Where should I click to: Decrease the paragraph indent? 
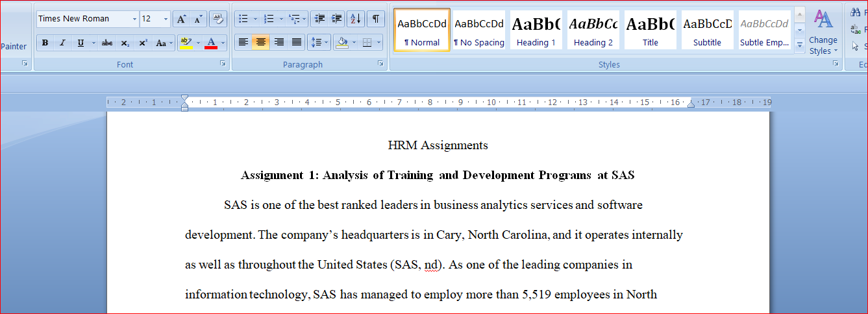pos(319,19)
